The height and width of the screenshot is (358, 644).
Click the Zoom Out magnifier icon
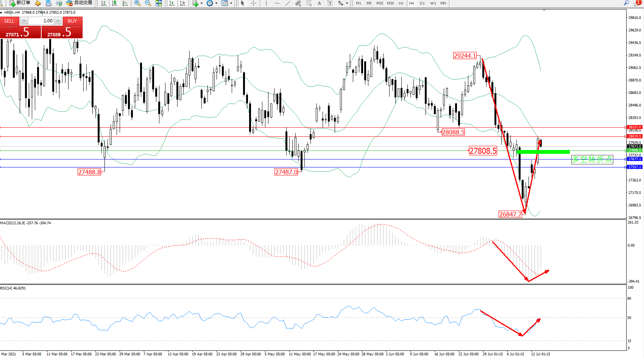coord(148,3)
